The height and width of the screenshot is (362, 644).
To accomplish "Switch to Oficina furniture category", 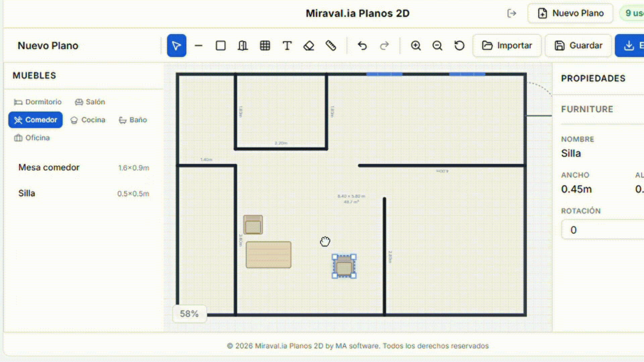I will click(x=32, y=138).
